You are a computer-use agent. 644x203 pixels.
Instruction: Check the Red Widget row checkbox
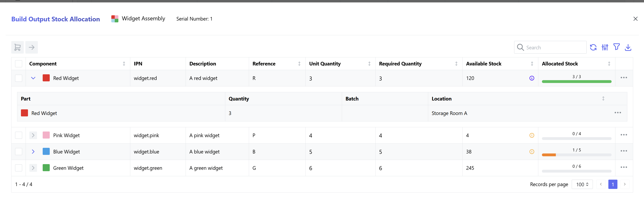(x=19, y=78)
